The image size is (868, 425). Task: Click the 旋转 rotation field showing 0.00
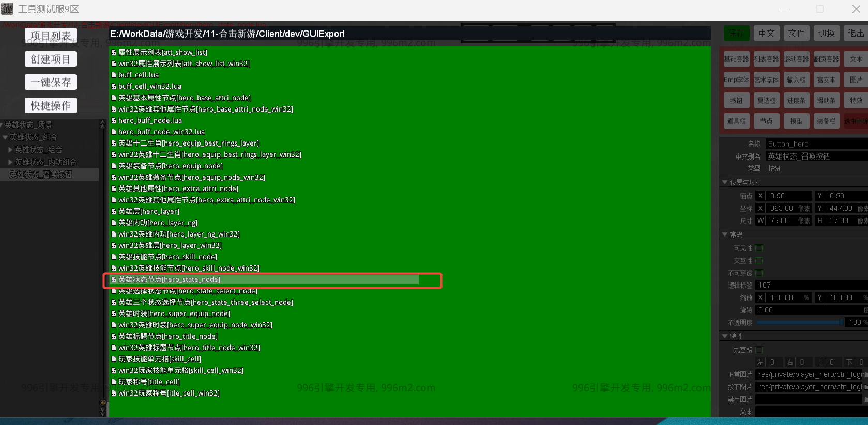812,310
